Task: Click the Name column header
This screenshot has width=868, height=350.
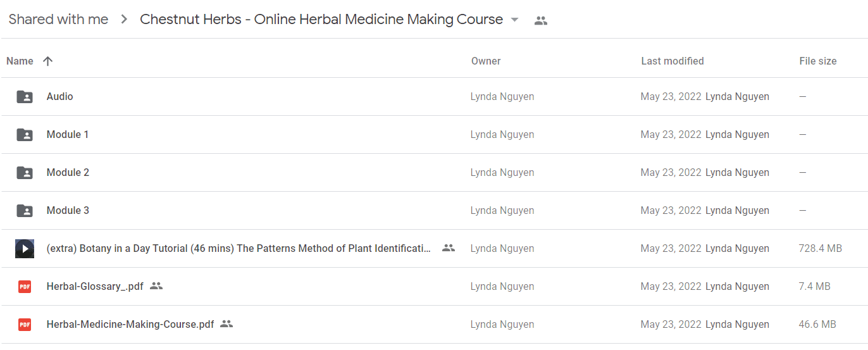Action: click(x=20, y=61)
